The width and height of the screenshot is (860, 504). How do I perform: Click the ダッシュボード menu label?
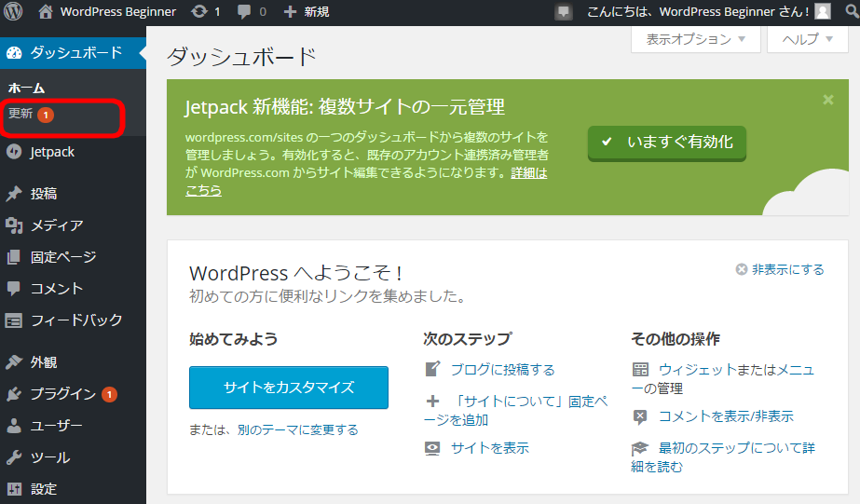coord(76,53)
